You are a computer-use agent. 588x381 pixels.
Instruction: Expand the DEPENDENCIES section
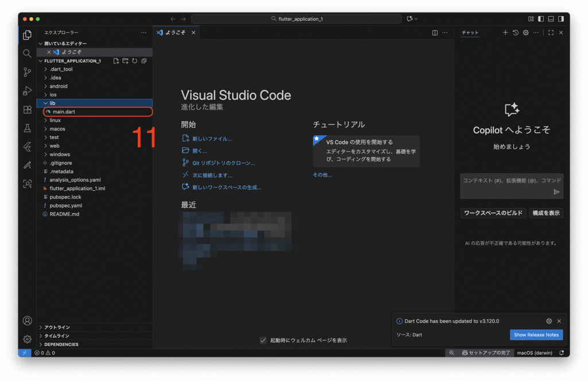coord(61,344)
